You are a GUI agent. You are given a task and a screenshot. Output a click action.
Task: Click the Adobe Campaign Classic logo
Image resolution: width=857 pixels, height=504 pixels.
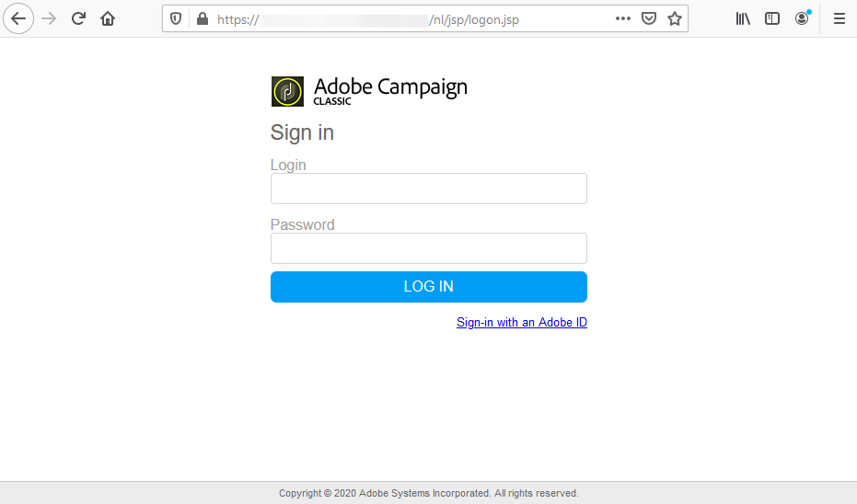pyautogui.click(x=287, y=91)
